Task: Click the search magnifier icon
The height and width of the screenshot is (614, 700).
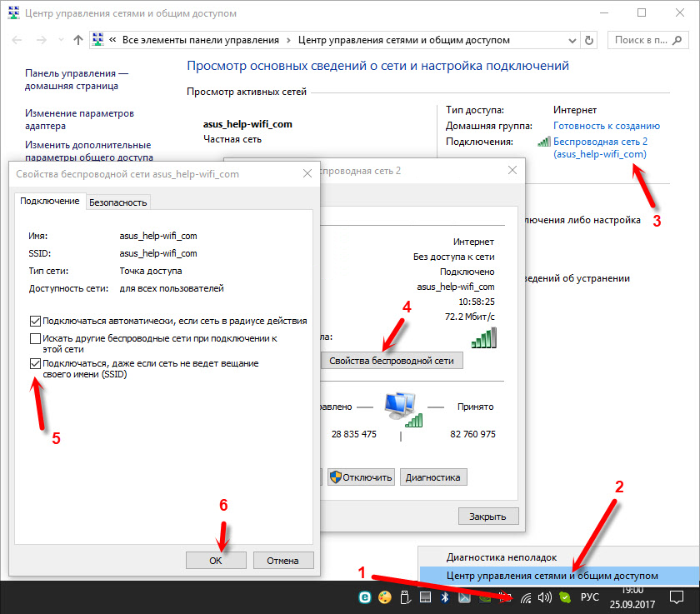Action: 677,40
